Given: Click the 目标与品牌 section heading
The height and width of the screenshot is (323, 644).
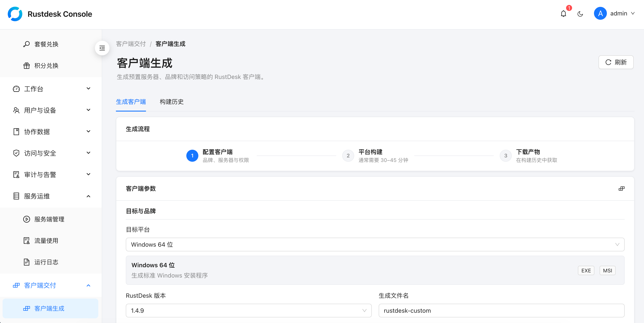Looking at the screenshot, I should pos(141,211).
